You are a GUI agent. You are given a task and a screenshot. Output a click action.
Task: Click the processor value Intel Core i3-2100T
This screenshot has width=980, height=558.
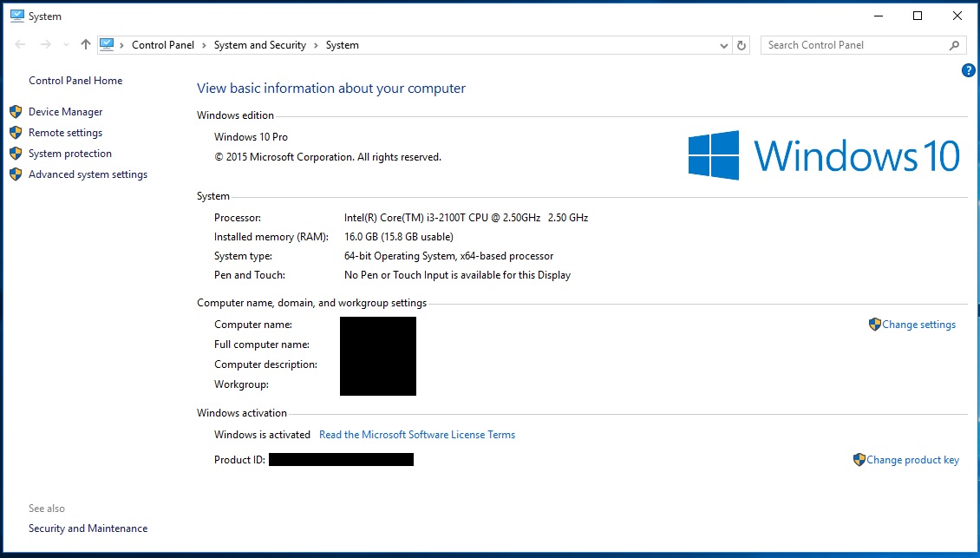[x=467, y=218]
